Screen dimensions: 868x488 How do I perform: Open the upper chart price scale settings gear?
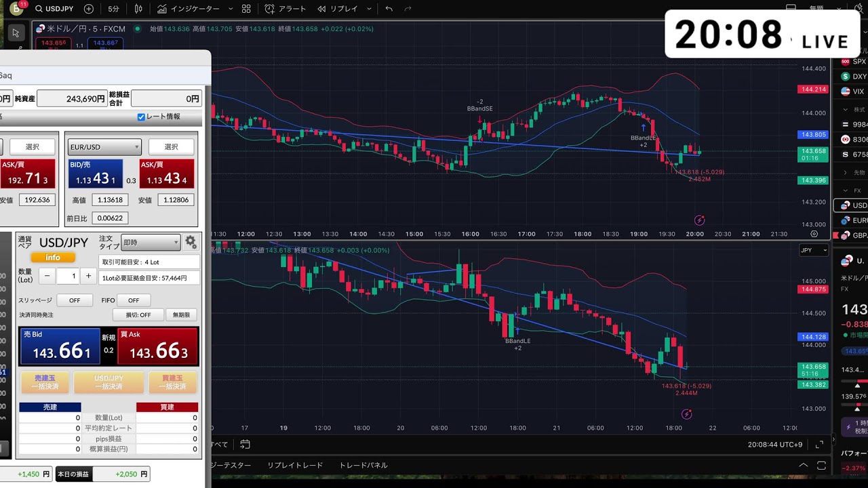[x=814, y=234]
